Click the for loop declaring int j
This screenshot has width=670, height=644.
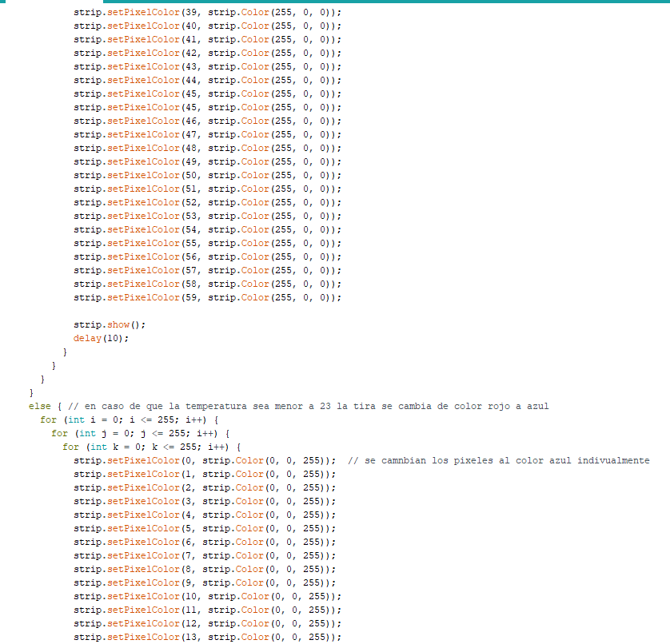tap(141, 433)
